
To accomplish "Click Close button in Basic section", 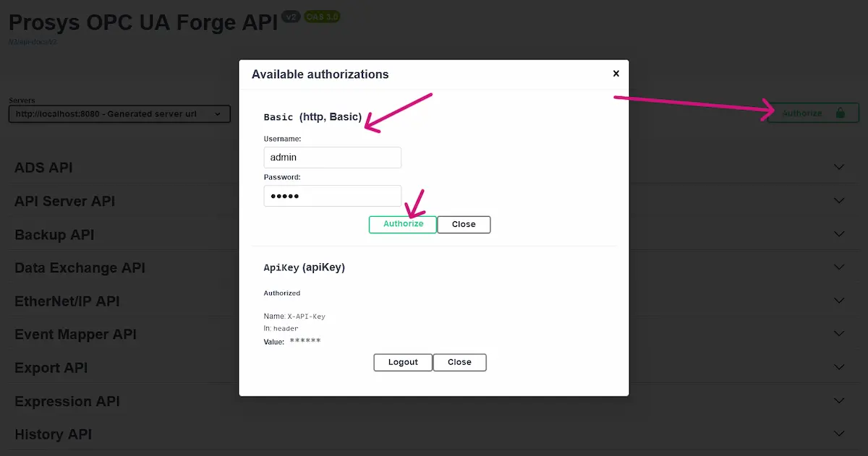I will (x=464, y=224).
